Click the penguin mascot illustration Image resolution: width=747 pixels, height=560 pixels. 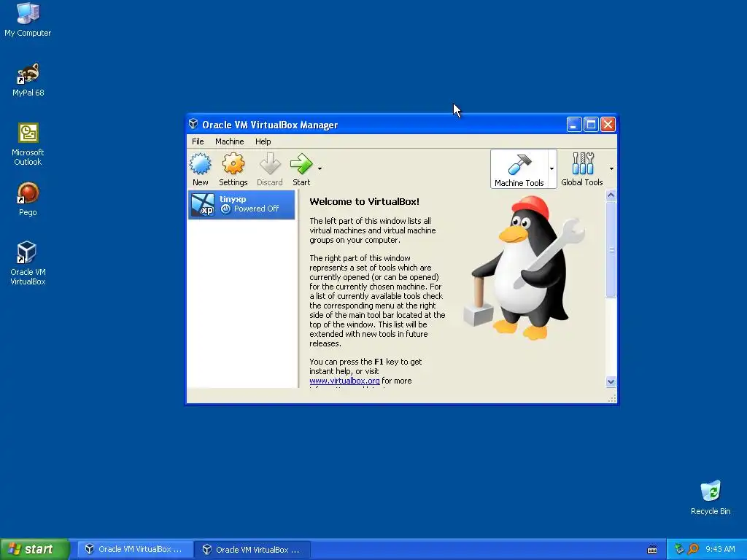point(524,268)
